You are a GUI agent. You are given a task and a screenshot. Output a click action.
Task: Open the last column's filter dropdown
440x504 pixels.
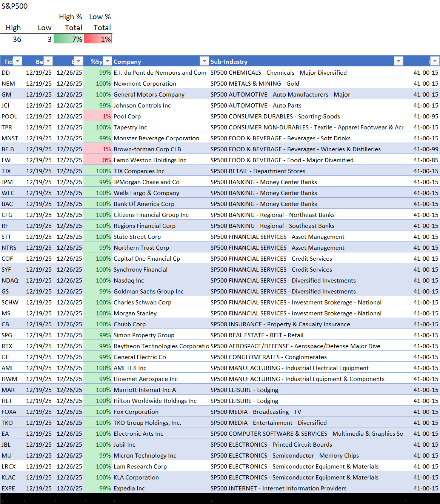435,61
